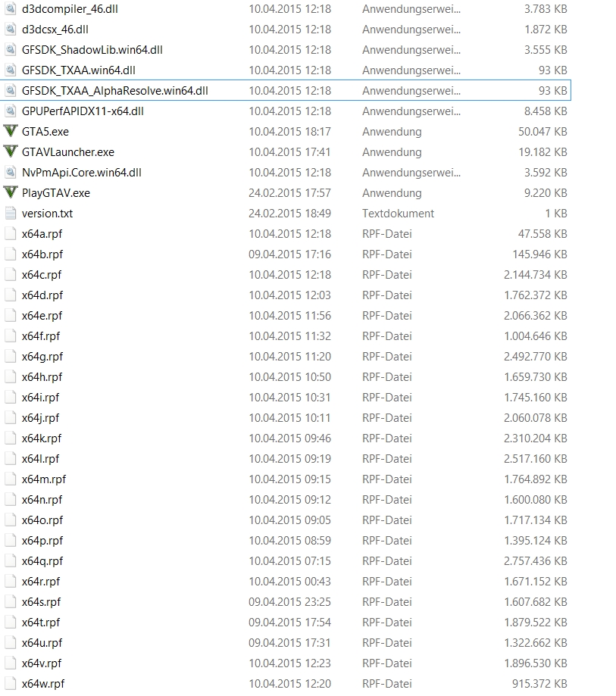Click the 1 KB size of version.txt
This screenshot has width=616, height=696.
pyautogui.click(x=556, y=214)
